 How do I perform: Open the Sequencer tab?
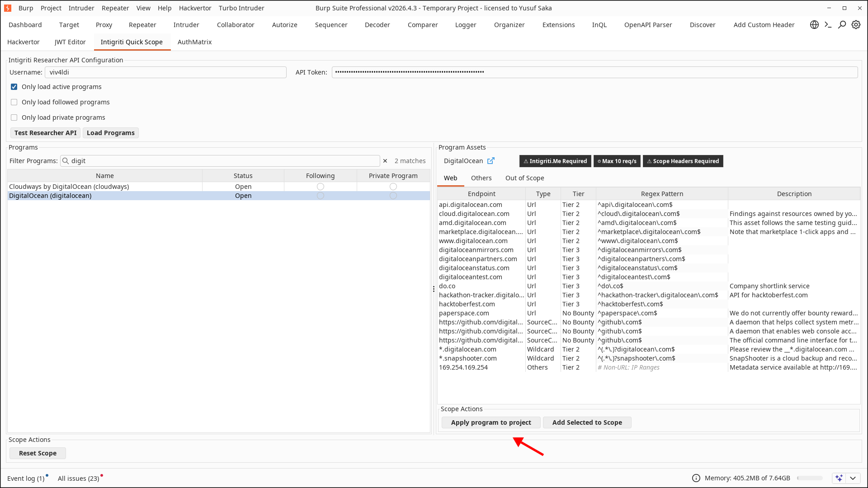point(331,25)
